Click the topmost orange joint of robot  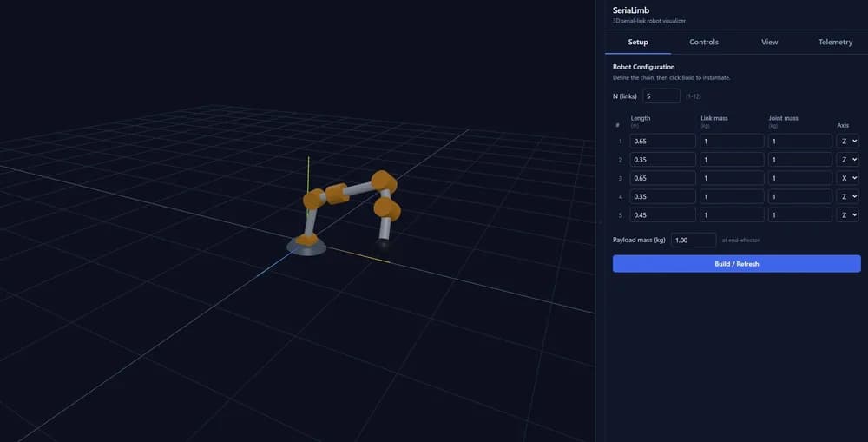point(384,181)
